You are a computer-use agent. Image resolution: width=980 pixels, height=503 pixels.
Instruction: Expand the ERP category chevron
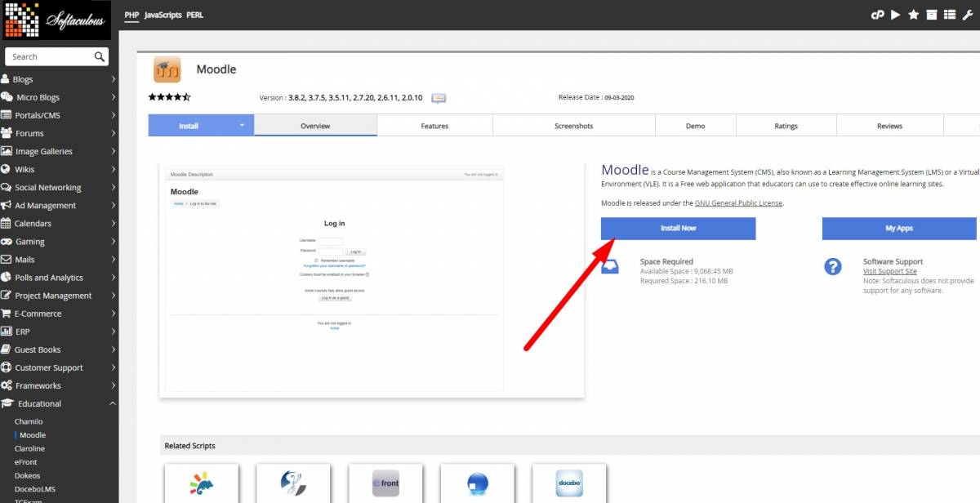[113, 332]
